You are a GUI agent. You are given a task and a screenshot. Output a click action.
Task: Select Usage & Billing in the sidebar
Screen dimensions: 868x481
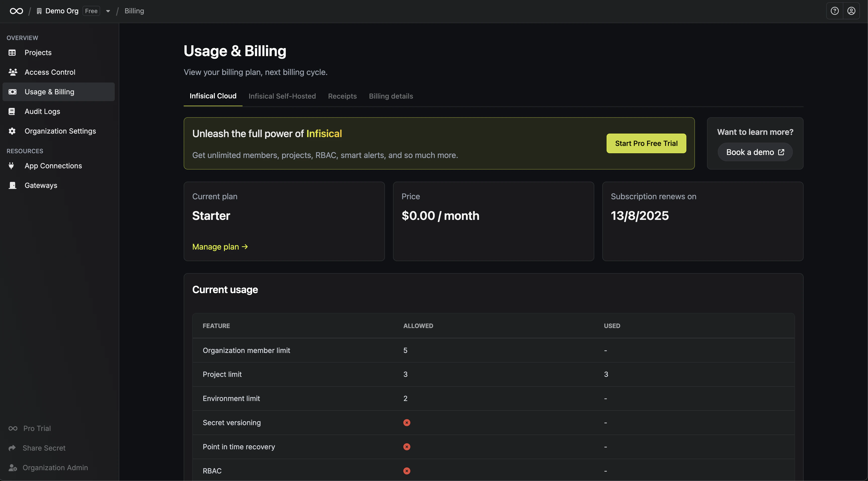point(58,92)
